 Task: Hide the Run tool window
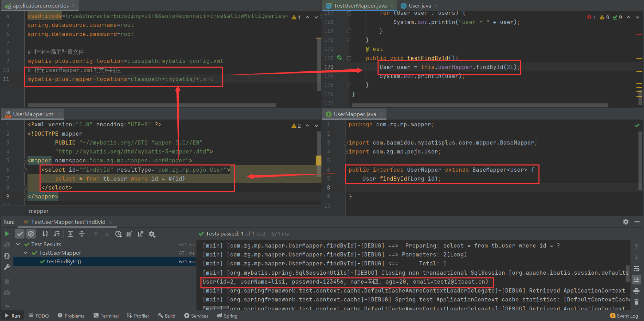pos(637,222)
